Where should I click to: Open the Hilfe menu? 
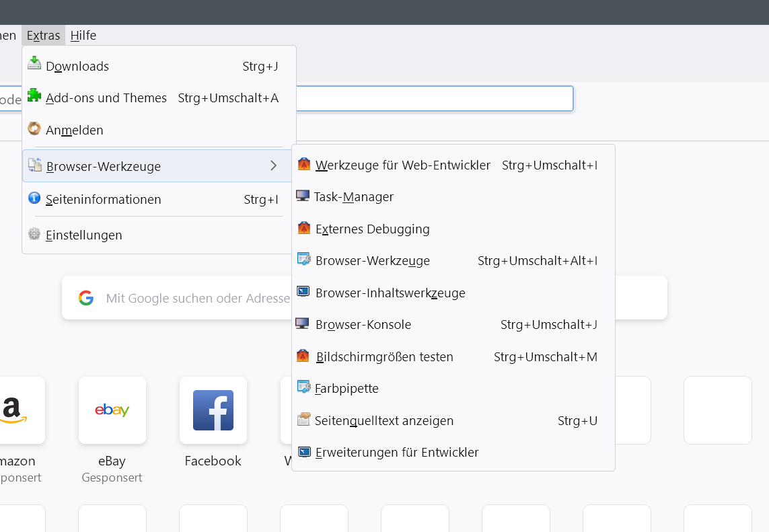click(83, 36)
